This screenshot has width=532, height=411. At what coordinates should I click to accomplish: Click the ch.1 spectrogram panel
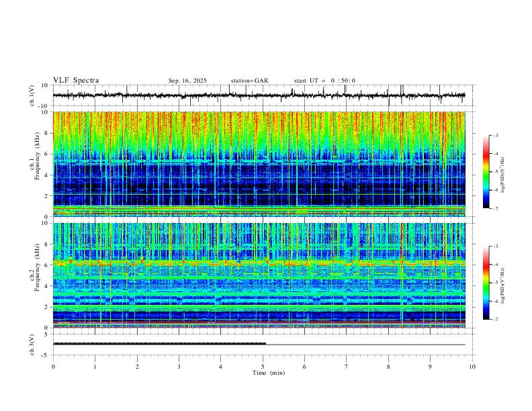(x=259, y=164)
